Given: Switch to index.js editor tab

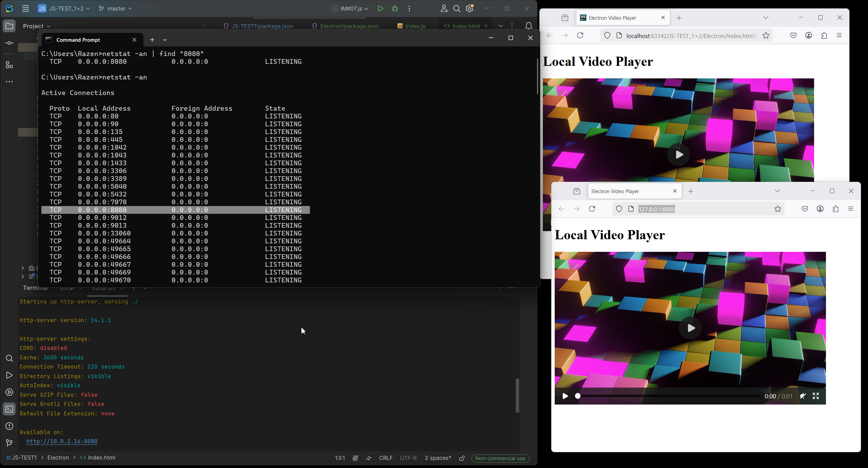Looking at the screenshot, I should tap(415, 26).
